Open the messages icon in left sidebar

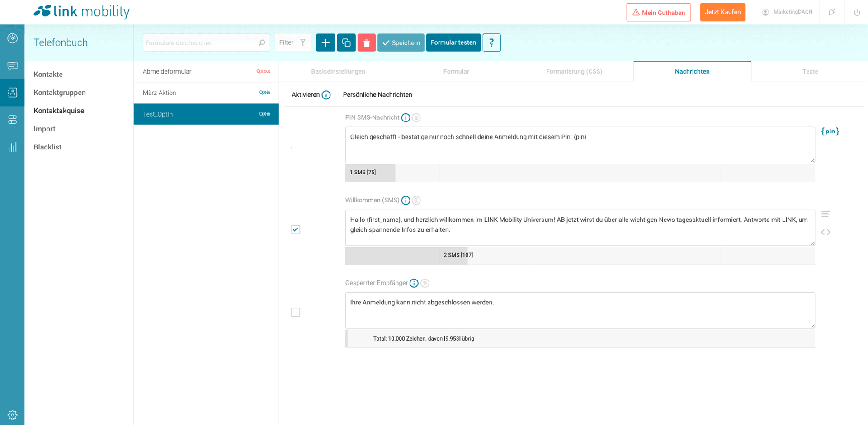12,66
